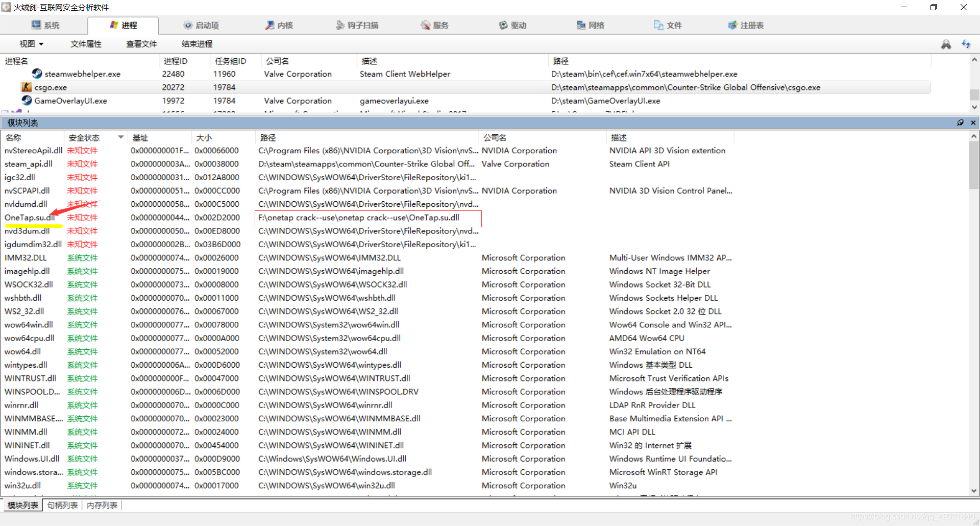Click the module list scrollbar thumb
This screenshot has width=980, height=526.
tap(974, 165)
